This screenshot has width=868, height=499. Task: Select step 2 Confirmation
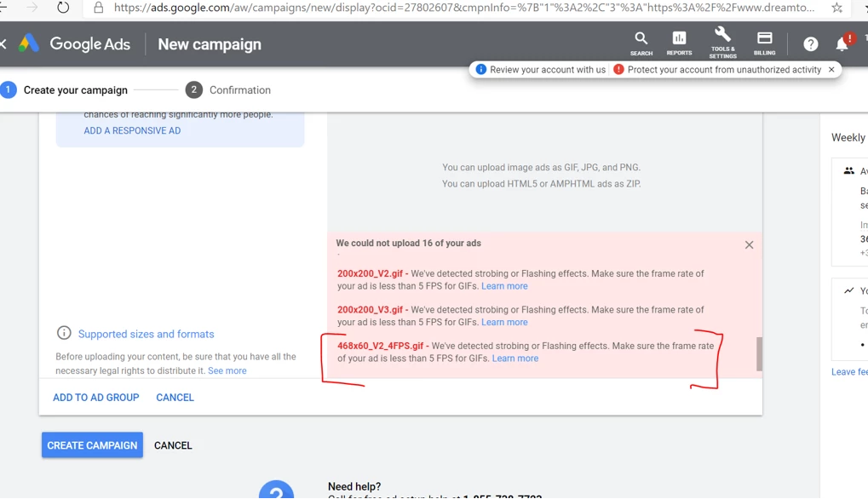[x=228, y=90]
